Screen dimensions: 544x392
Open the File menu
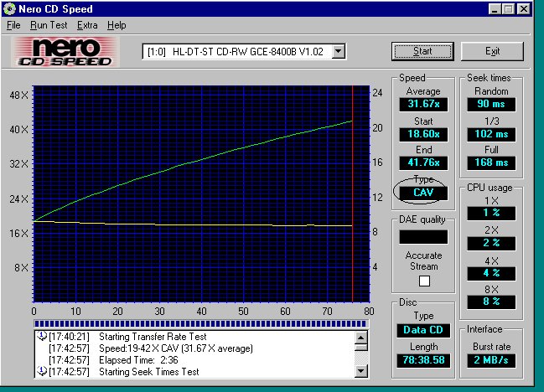13,25
